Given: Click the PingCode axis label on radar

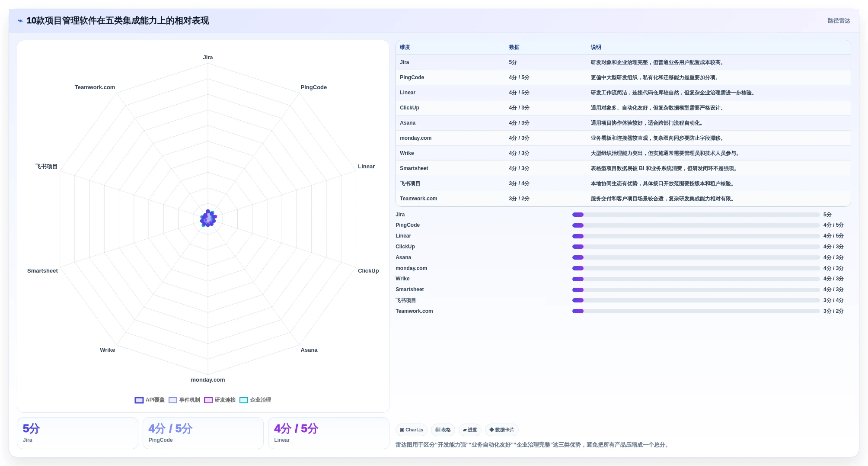Looking at the screenshot, I should [313, 87].
